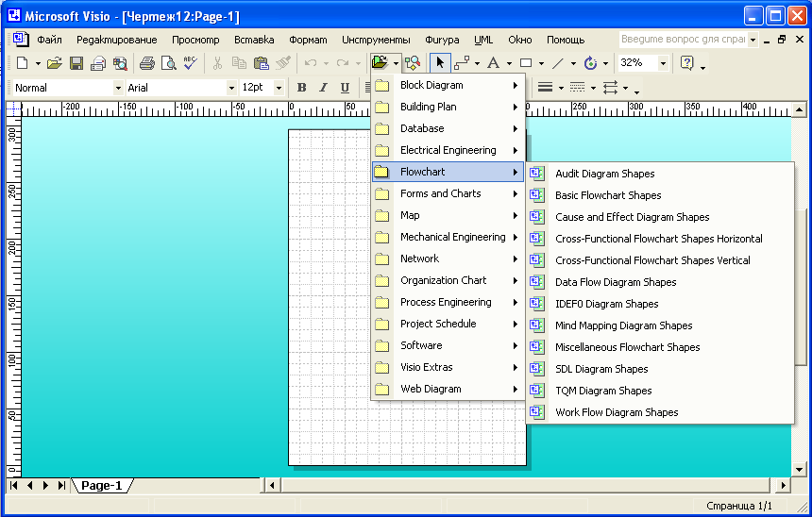The width and height of the screenshot is (812, 517).
Task: Open Basic Flowchart Shapes stencil
Action: (x=660, y=195)
